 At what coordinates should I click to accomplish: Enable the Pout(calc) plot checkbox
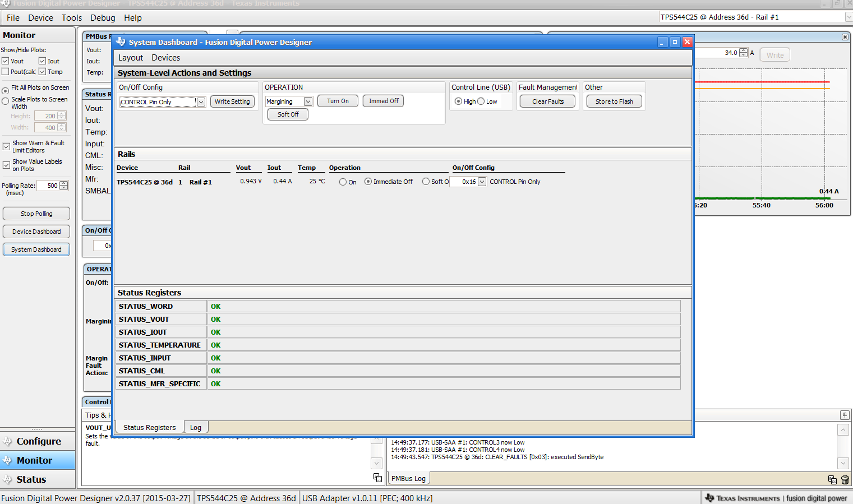click(6, 72)
